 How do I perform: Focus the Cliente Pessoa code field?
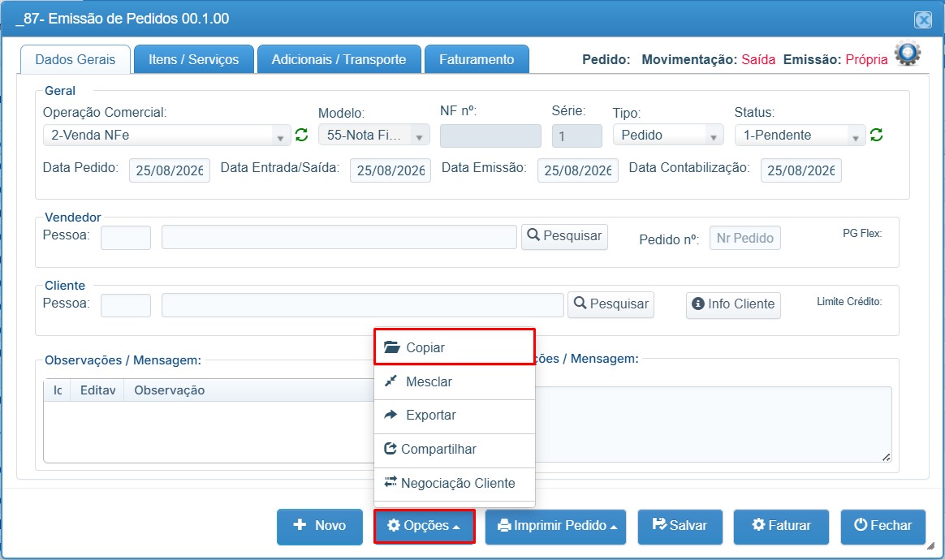click(x=126, y=306)
